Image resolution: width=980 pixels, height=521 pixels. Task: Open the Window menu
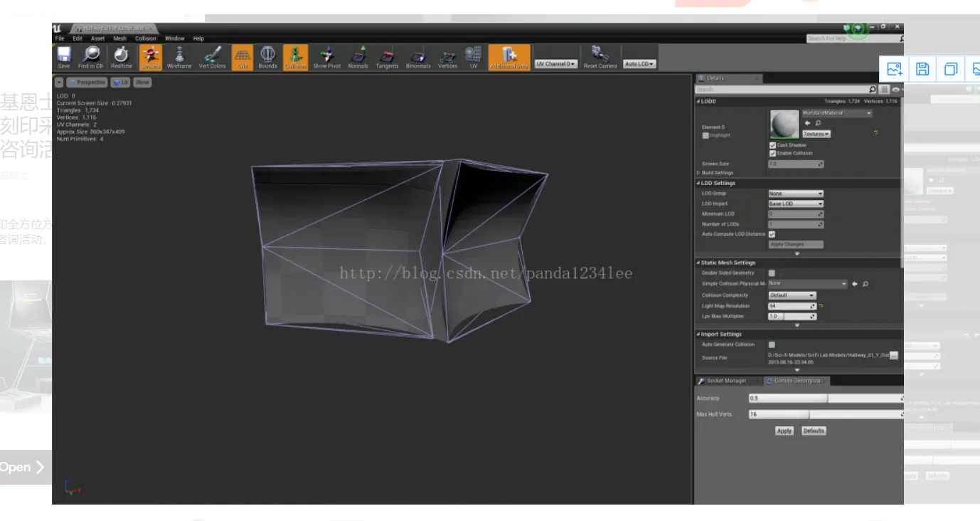[x=175, y=38]
